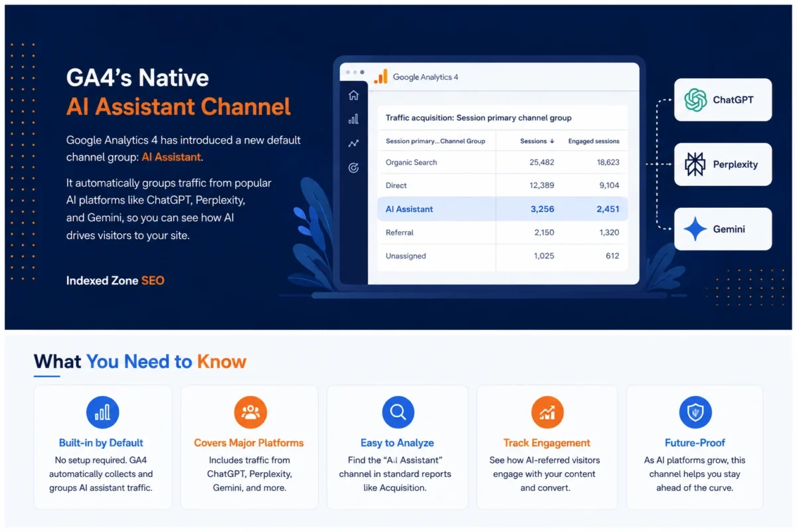This screenshot has width=797, height=532.
Task: Click the Track Engagement heading
Action: pos(547,443)
